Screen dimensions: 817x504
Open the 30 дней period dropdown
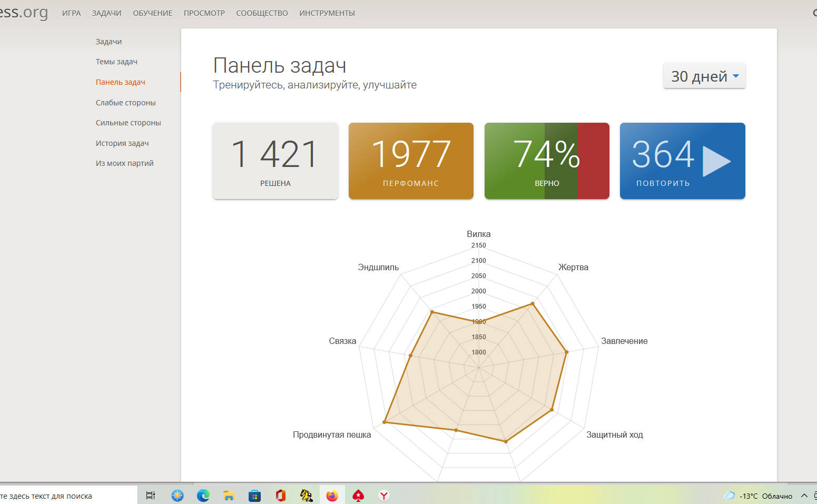(704, 76)
